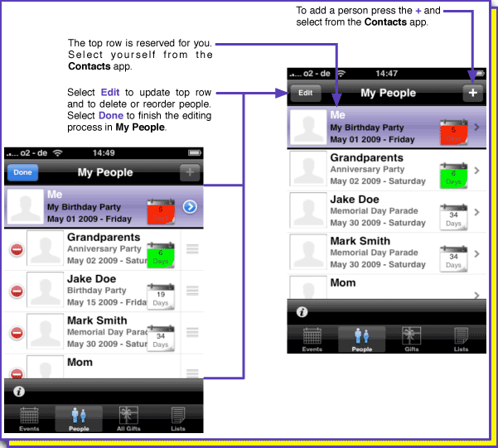The height and width of the screenshot is (448, 498).
Task: Open the Grandparents chevron in the right screen
Action: coord(476,170)
